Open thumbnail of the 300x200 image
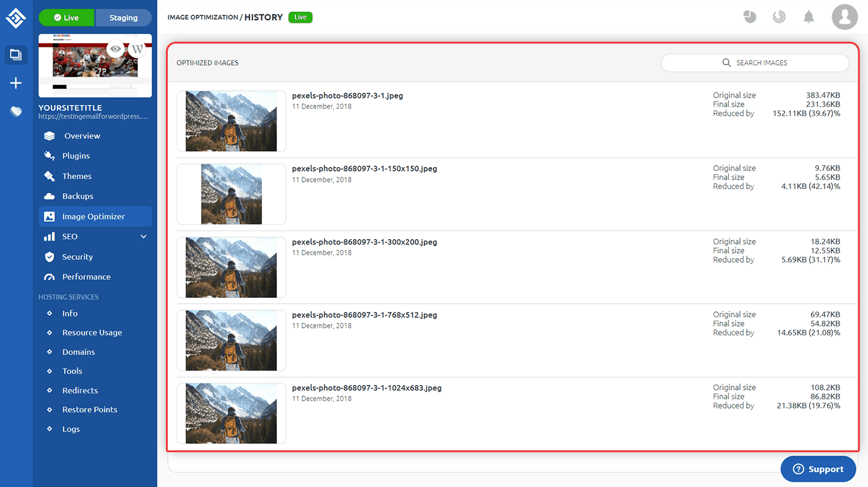 point(232,267)
